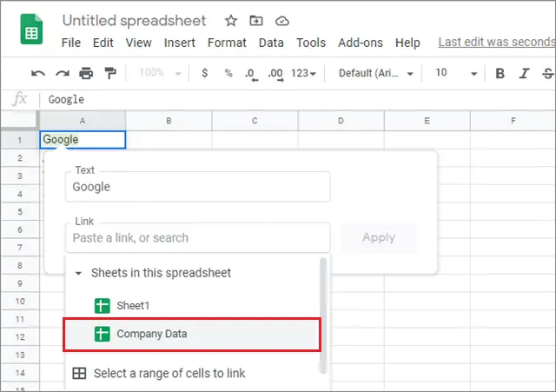Select column F header

click(x=513, y=121)
